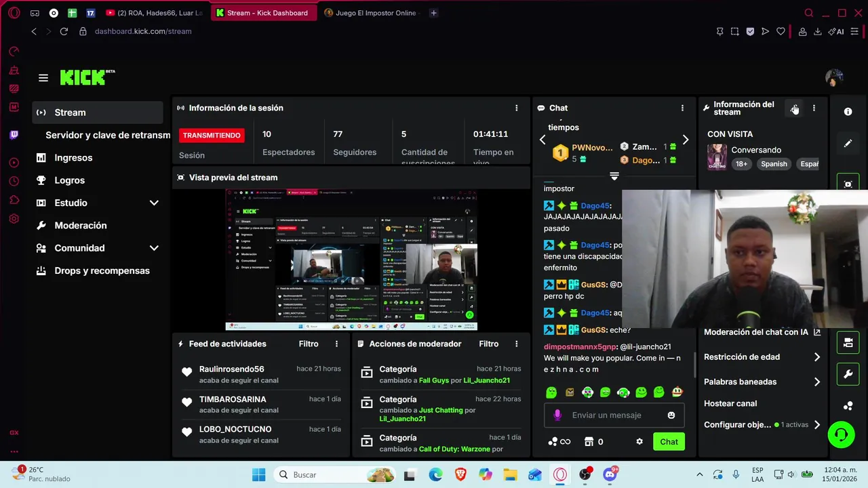This screenshot has height=488, width=868.
Task: Show next leaderboard page arrow in chat
Action: click(686, 140)
